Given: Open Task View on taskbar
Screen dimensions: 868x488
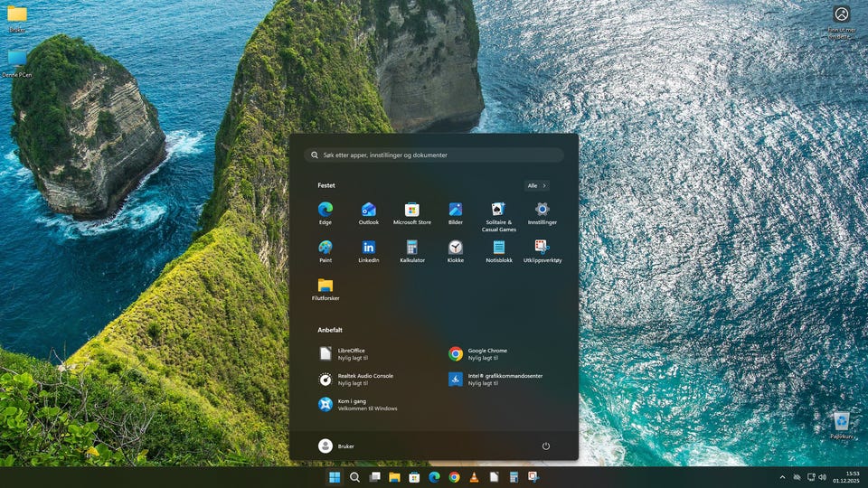Looking at the screenshot, I should click(374, 477).
